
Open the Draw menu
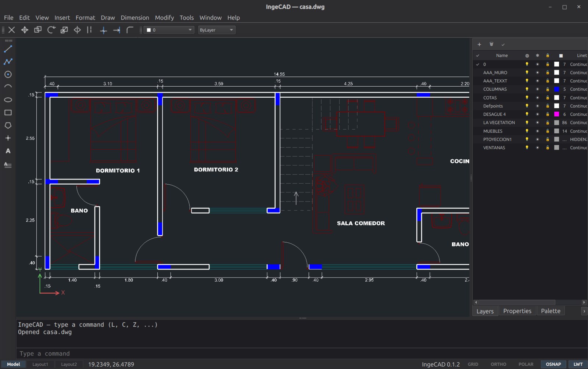(108, 18)
